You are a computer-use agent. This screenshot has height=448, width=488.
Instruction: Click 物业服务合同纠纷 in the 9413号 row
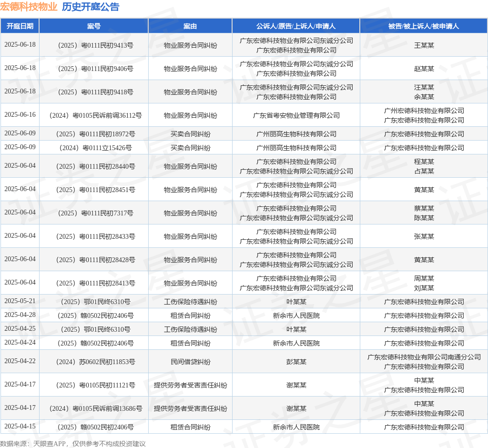click(x=191, y=45)
